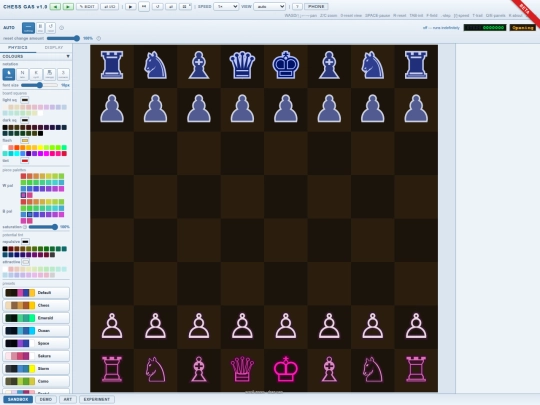Click the pink queen at bottom
The height and width of the screenshot is (405, 540).
click(242, 369)
